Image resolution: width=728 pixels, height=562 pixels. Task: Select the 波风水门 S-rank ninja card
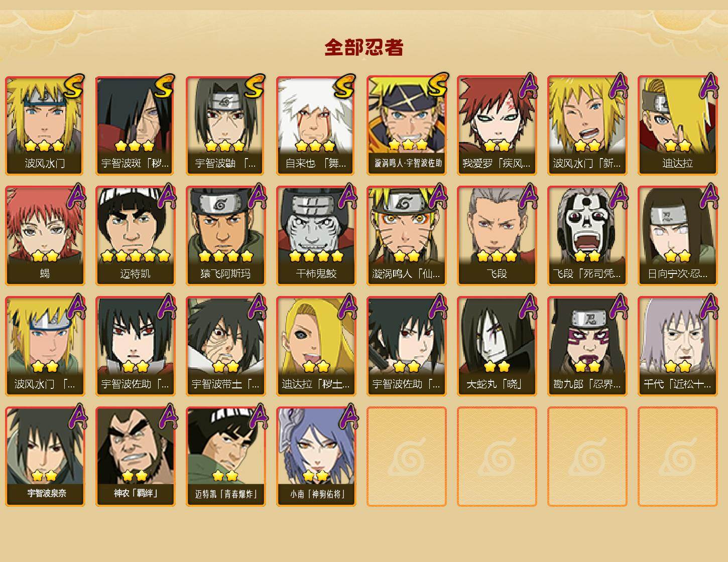click(x=45, y=125)
